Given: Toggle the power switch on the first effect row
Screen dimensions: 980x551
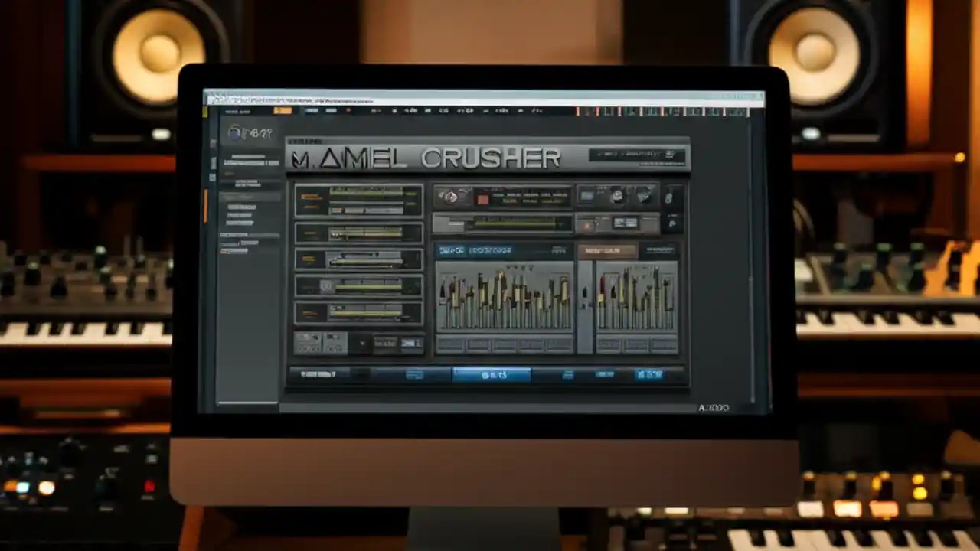Looking at the screenshot, I should pos(300,195).
